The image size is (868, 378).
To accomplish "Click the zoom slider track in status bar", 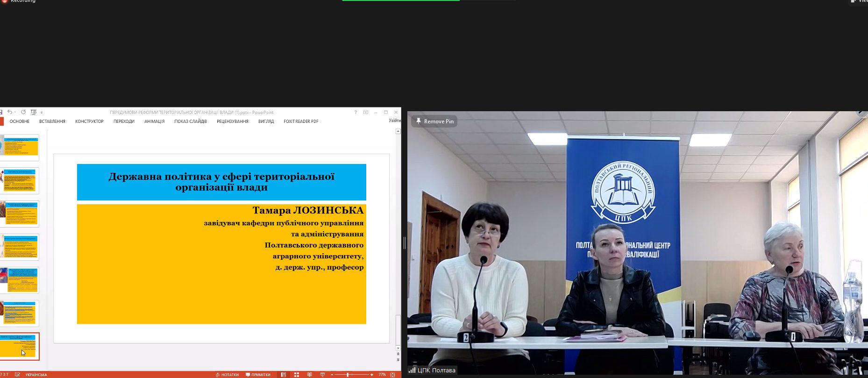I will (352, 375).
